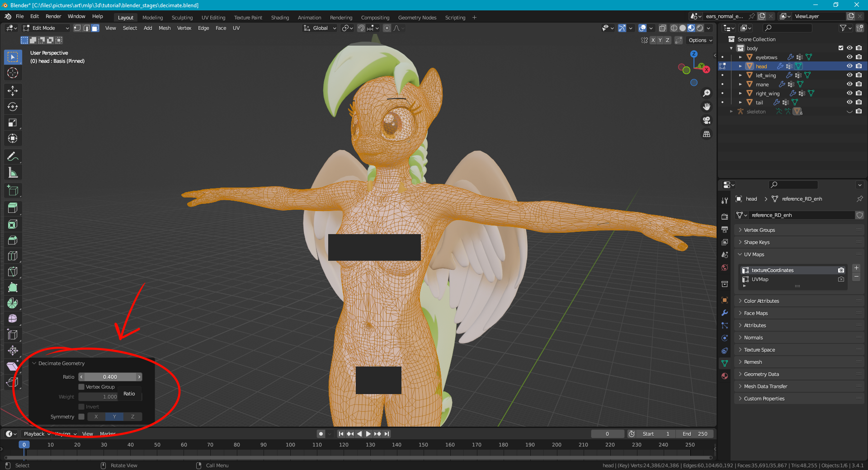Select the Annotate pencil tool

tap(13, 157)
